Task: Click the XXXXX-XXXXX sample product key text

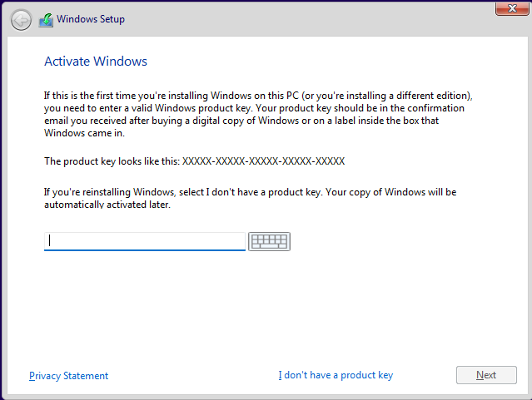Action: [x=263, y=161]
